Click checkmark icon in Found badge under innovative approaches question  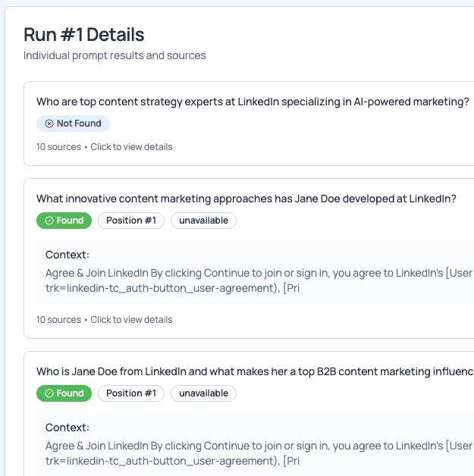click(49, 221)
